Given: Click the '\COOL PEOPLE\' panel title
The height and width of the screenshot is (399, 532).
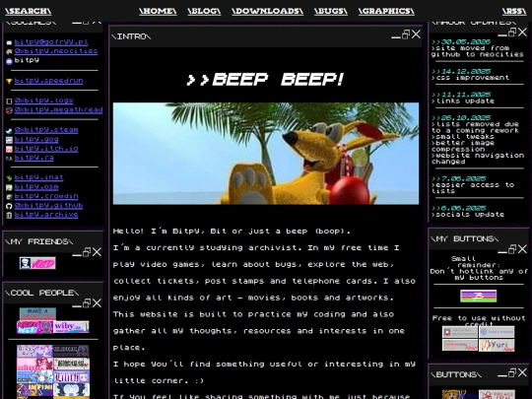Looking at the screenshot, I should tap(41, 293).
